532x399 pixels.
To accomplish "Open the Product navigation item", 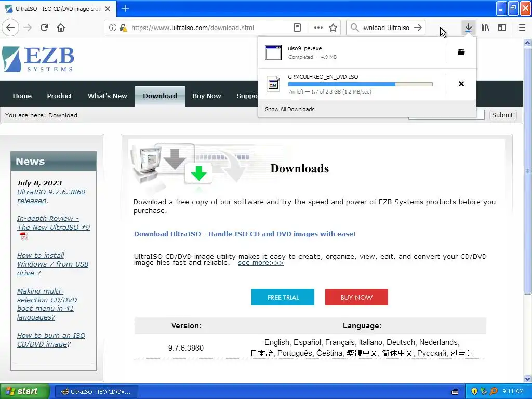I will click(59, 96).
